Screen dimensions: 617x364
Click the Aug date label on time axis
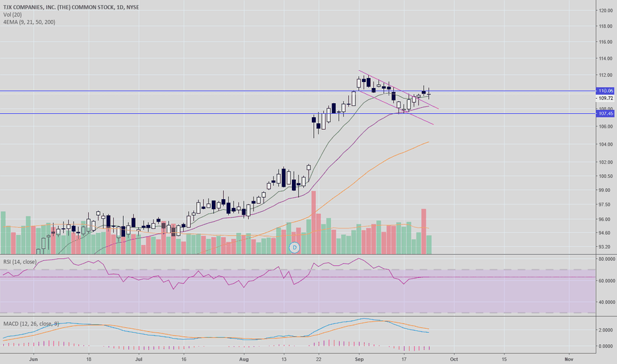coord(244,359)
